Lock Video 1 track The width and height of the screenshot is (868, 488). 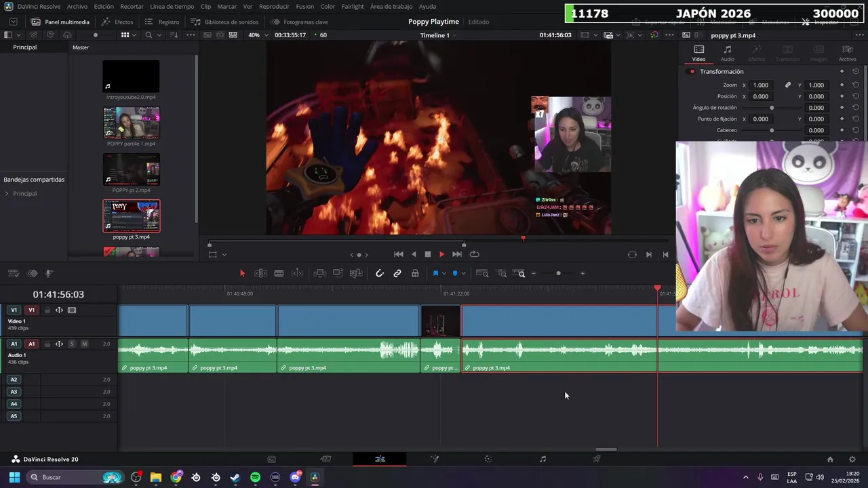(47, 310)
